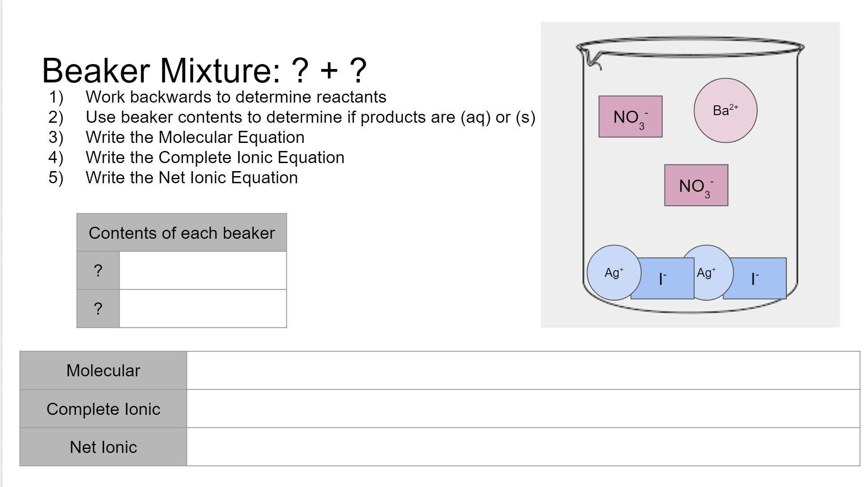The width and height of the screenshot is (868, 487).
Task: Click the Ba2+ ion circle
Action: tap(725, 111)
